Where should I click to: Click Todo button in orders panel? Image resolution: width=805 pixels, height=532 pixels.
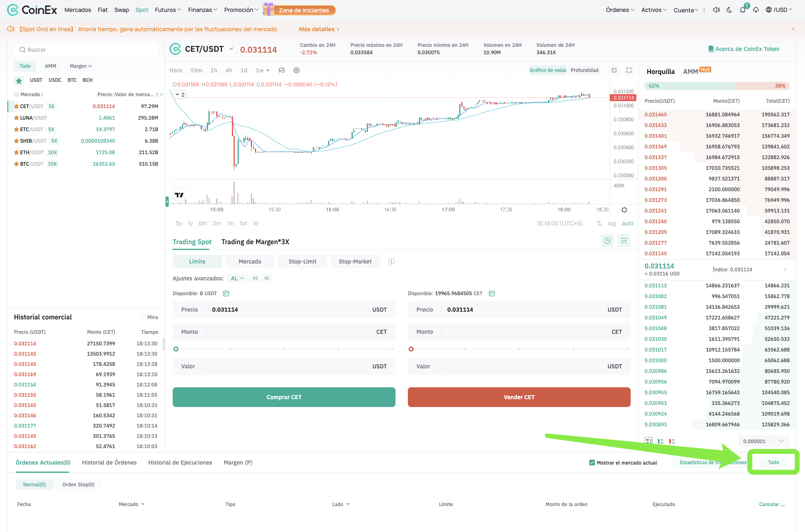(773, 463)
